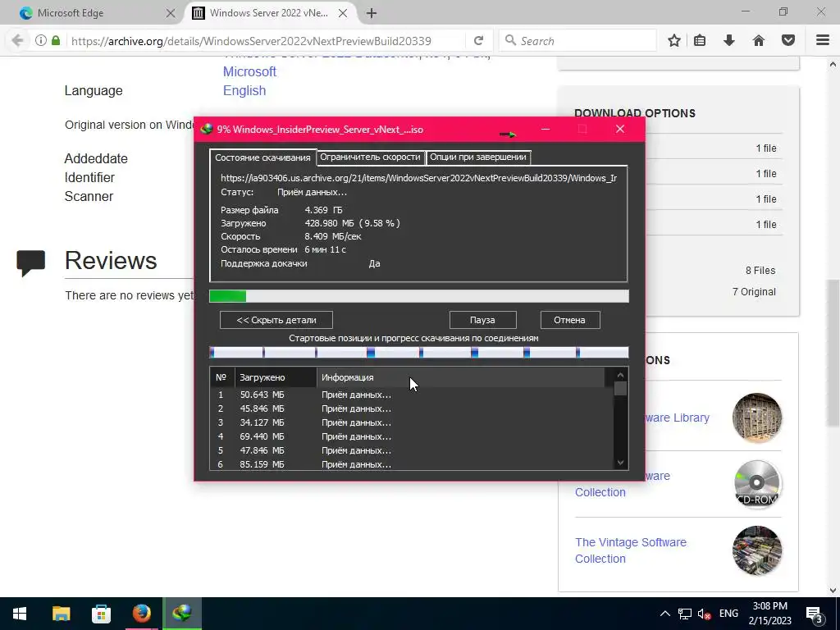The height and width of the screenshot is (630, 840).
Task: Select connection row 6 with 85.159 МБ
Action: tap(412, 464)
